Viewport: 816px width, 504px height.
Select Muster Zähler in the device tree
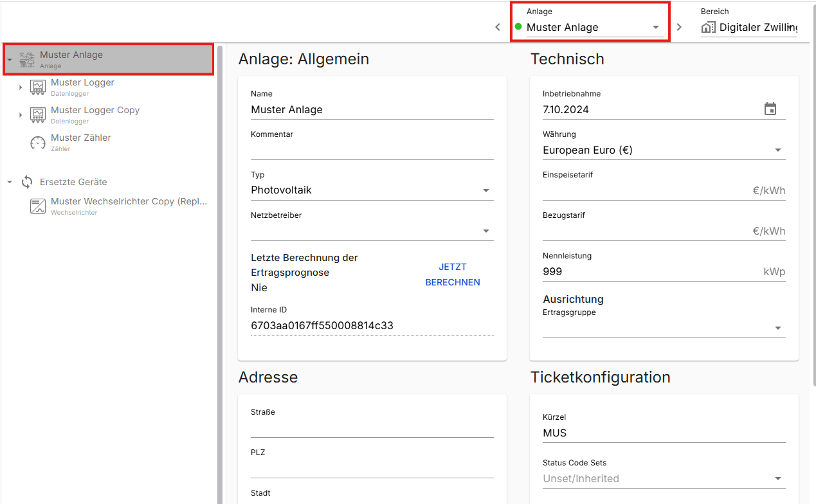[x=81, y=138]
